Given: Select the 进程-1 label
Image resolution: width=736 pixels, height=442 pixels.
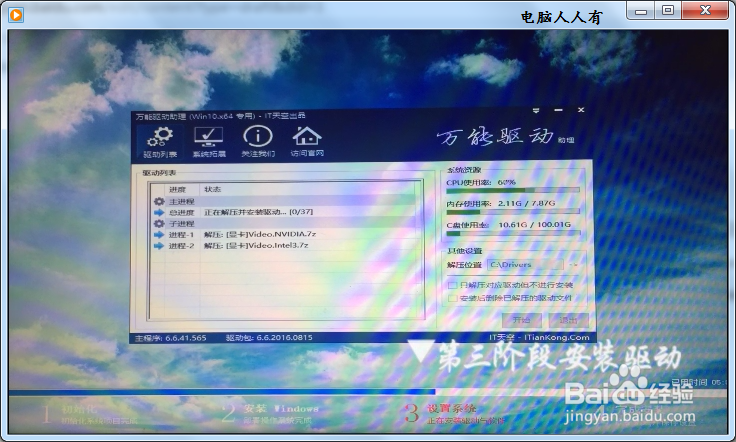Looking at the screenshot, I should click(181, 235).
